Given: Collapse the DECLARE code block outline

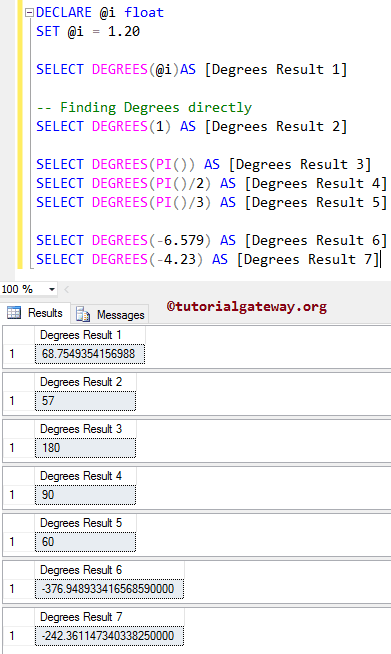Looking at the screenshot, I should coord(29,13).
